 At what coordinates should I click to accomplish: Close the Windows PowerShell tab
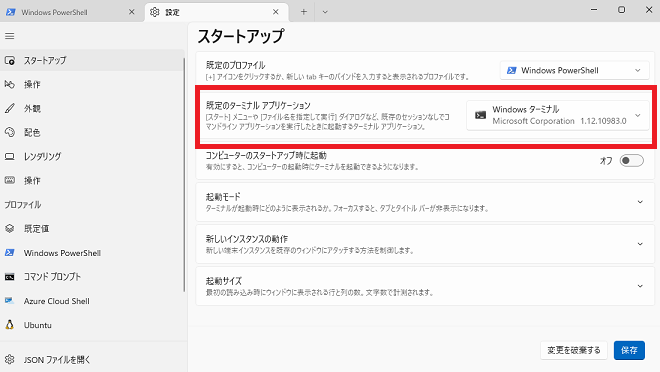pos(132,12)
